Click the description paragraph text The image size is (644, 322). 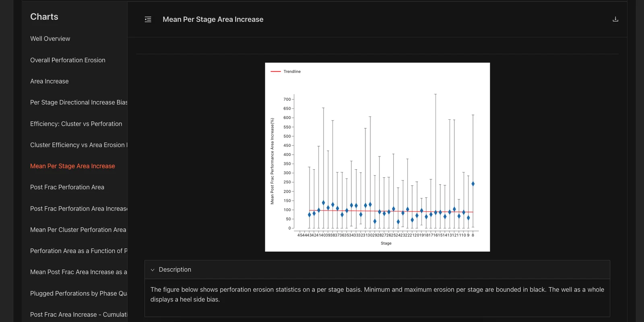pos(377,295)
